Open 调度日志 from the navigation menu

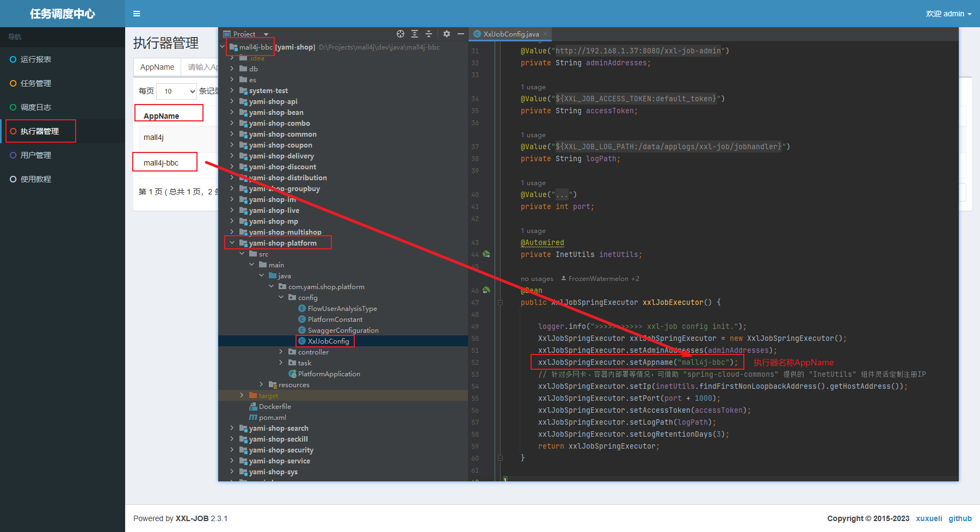tap(36, 107)
